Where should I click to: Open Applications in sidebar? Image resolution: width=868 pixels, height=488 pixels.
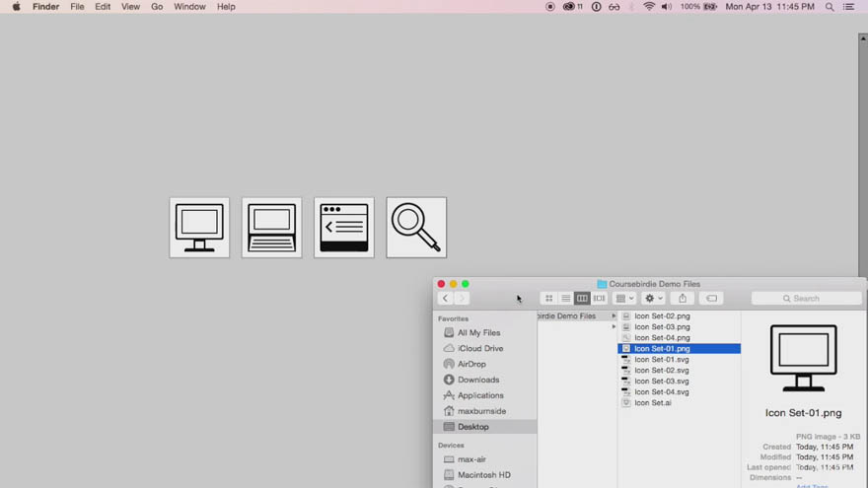480,395
